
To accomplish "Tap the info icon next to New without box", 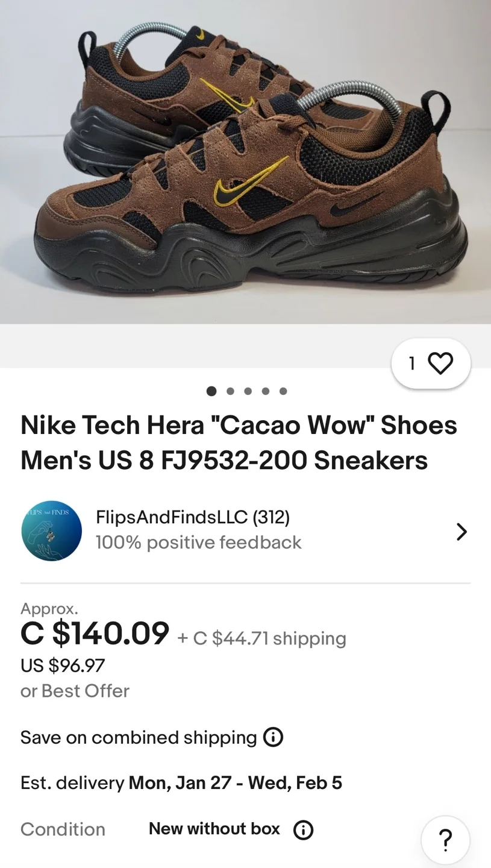I will tap(304, 829).
